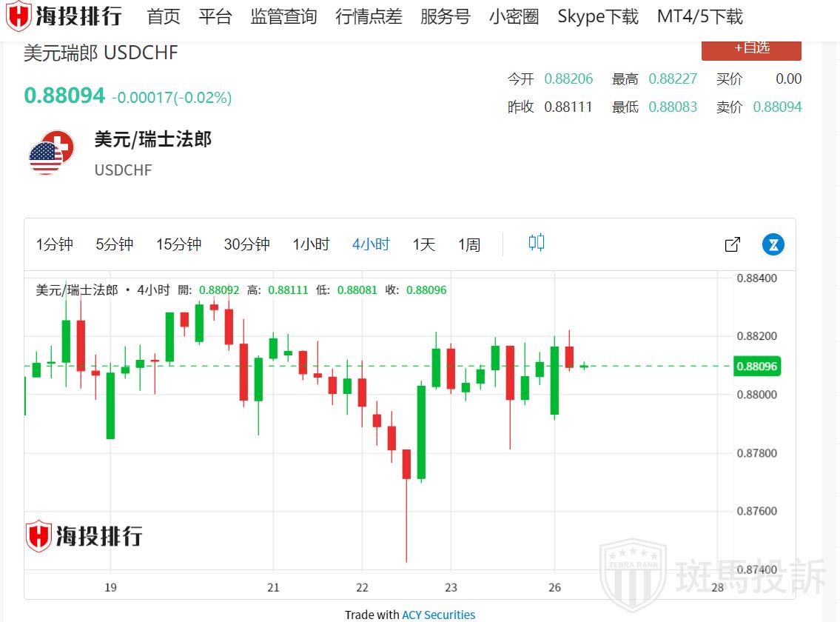Image resolution: width=840 pixels, height=622 pixels.
Task: Open the candlestick chart type icon
Action: tap(537, 243)
